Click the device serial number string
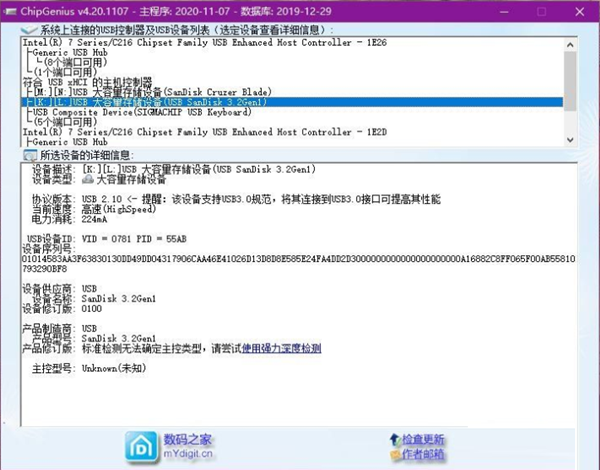The height and width of the screenshot is (470, 600). point(298,264)
